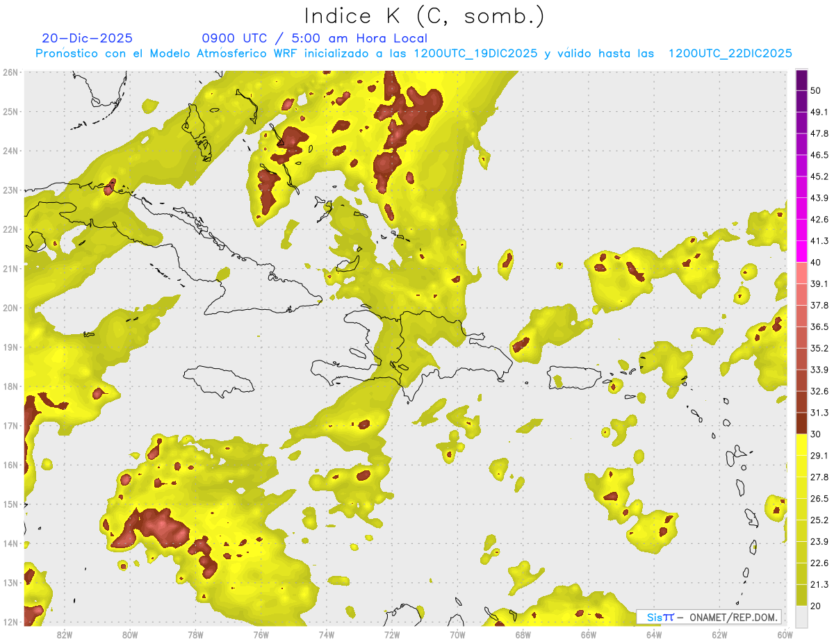Click the latitude label "25N"
834x644 pixels.
click(x=10, y=111)
